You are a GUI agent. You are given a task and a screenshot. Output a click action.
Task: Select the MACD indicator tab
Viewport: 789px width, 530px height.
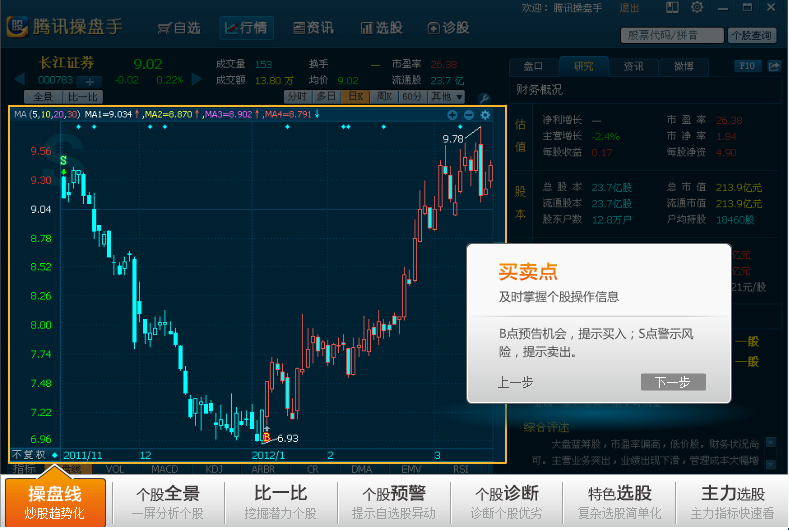tap(165, 469)
